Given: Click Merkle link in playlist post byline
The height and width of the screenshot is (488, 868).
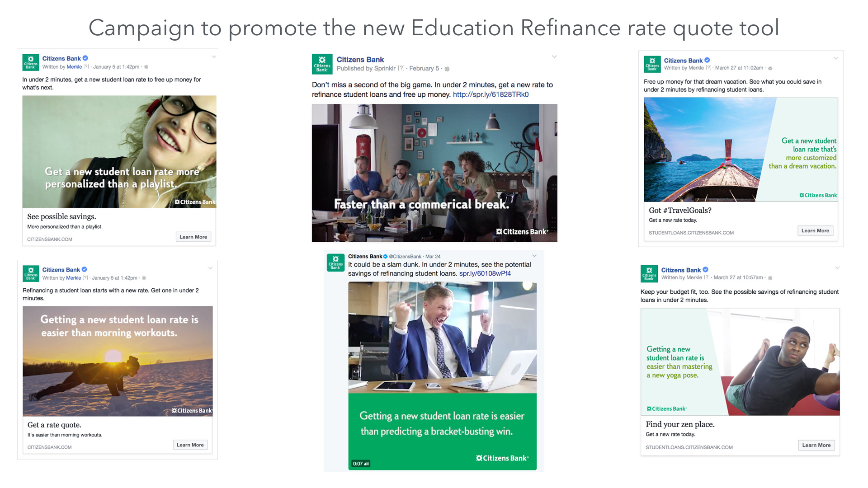Looking at the screenshot, I should click(74, 67).
